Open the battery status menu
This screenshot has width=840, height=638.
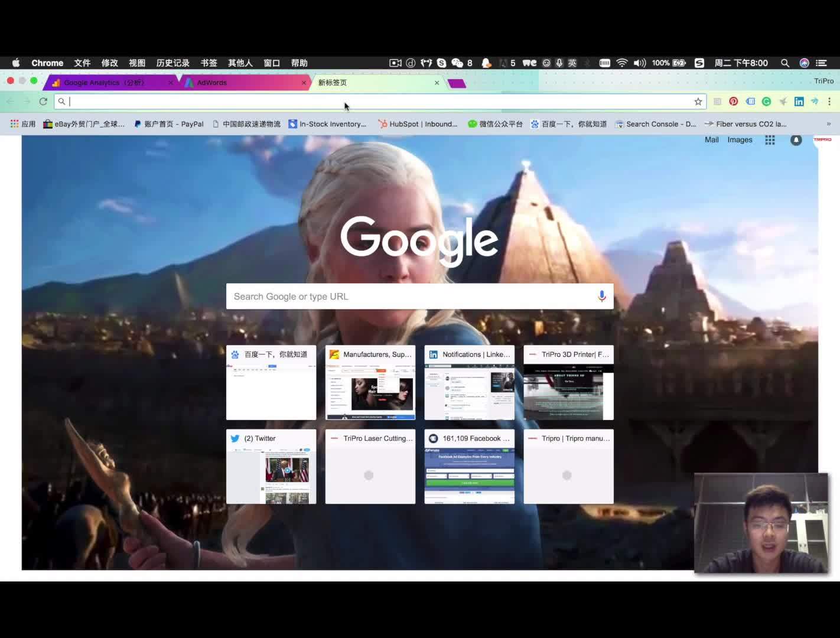(x=679, y=63)
